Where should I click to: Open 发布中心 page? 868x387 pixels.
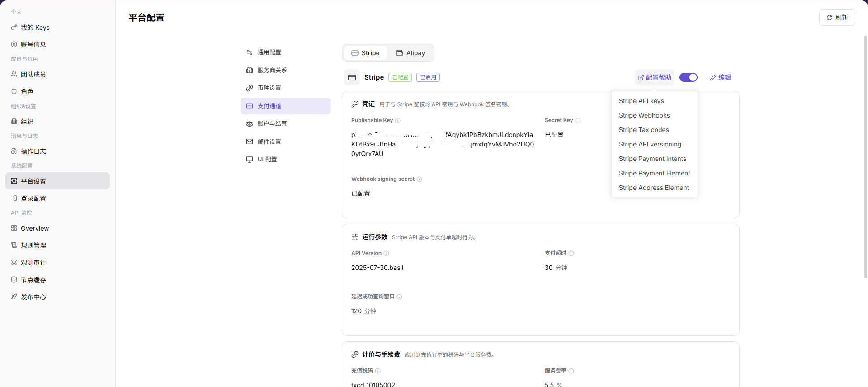click(x=57, y=297)
